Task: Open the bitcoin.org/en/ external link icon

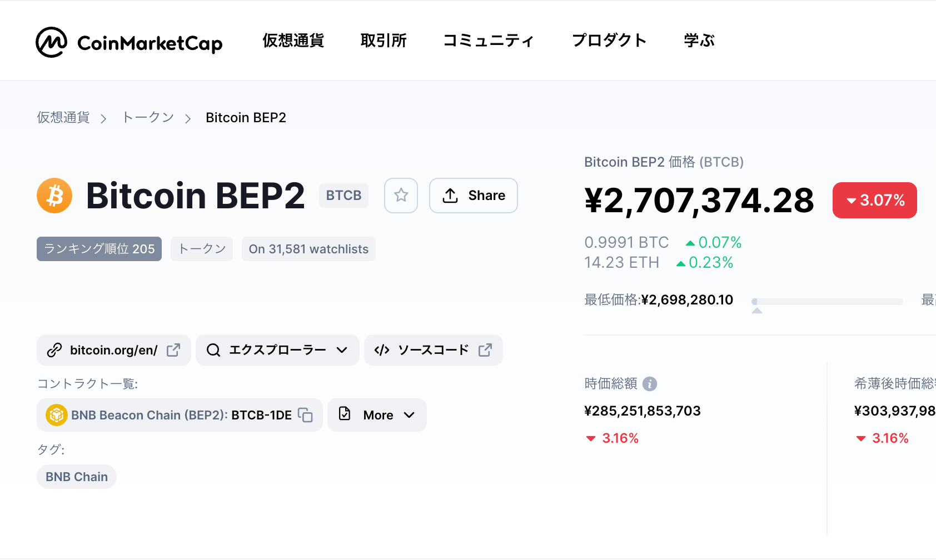Action: tap(173, 350)
